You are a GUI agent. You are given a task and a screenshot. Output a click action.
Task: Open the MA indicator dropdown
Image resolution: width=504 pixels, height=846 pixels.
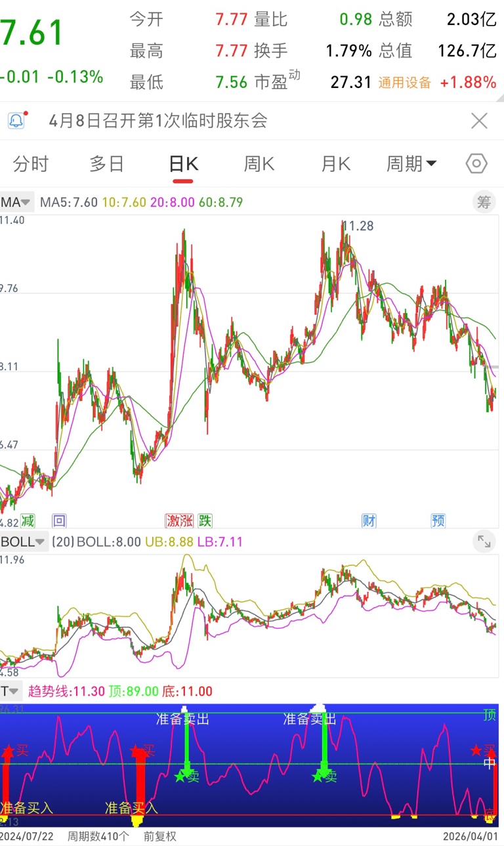(16, 202)
